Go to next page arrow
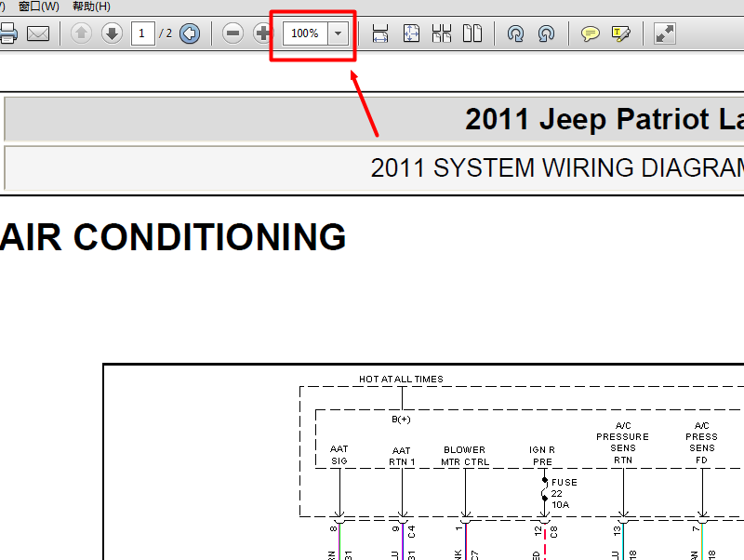Image resolution: width=744 pixels, height=560 pixels. pos(112,33)
